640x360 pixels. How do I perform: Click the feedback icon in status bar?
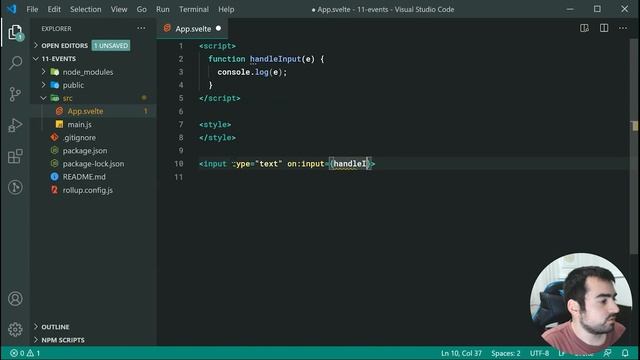pyautogui.click(x=607, y=353)
